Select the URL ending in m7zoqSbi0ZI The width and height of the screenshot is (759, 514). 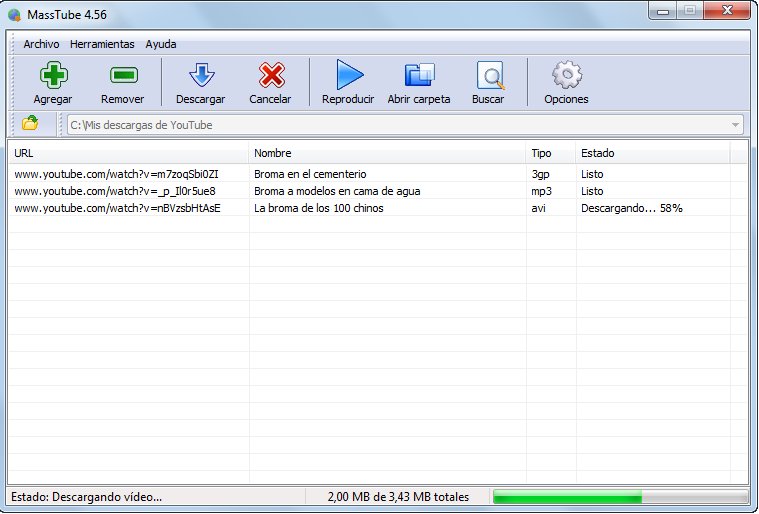(x=116, y=174)
